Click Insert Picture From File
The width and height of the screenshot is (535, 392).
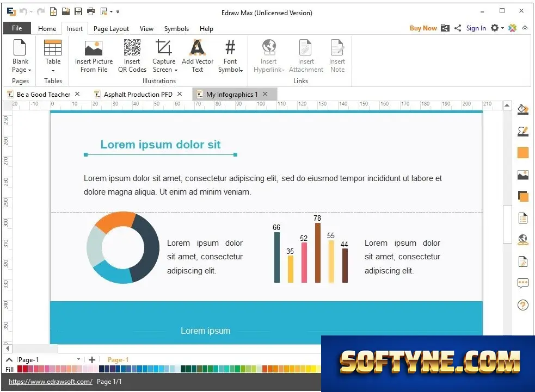(x=94, y=56)
